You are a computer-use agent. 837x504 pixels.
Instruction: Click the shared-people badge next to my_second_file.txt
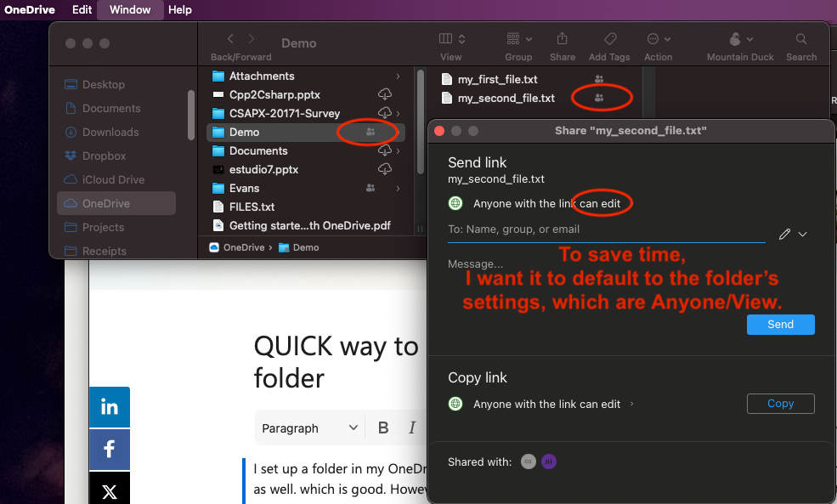point(600,99)
